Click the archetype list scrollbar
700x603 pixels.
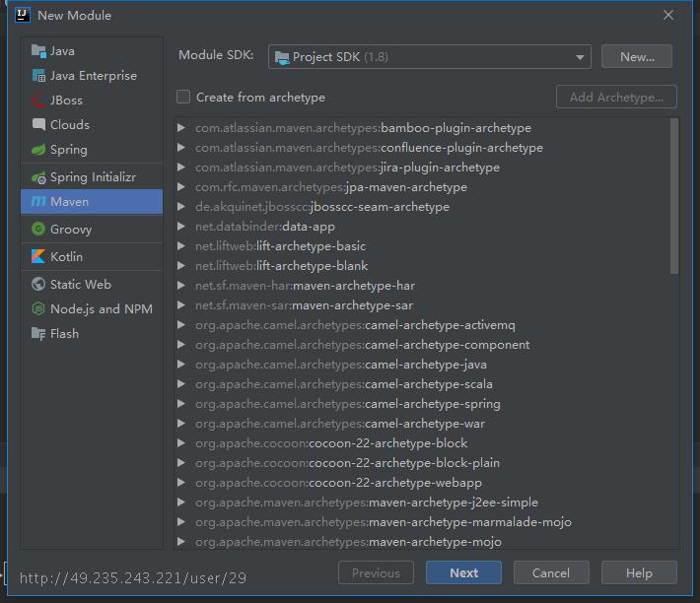click(674, 196)
